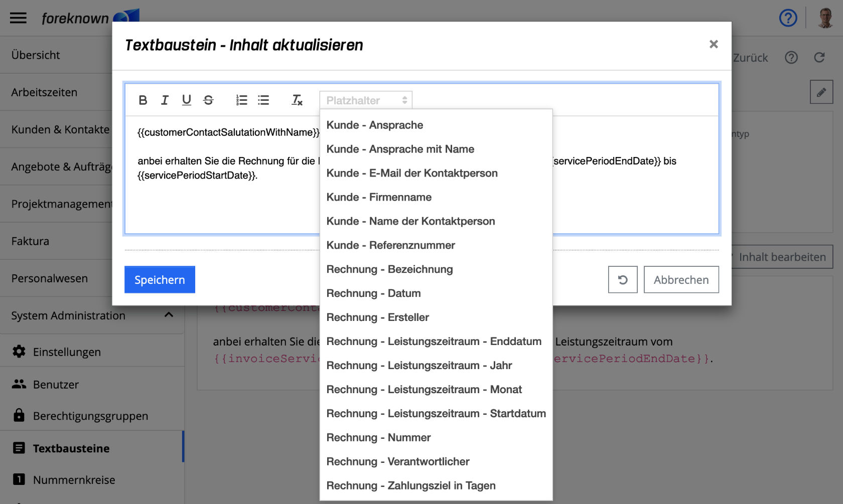Cancel editing via Abbrechen
Viewport: 843px width, 504px height.
681,279
